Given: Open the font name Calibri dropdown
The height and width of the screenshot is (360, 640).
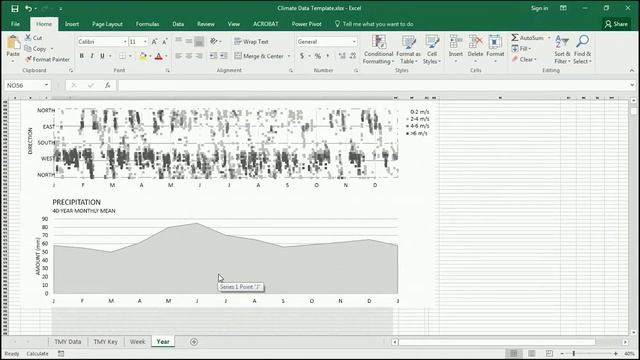Looking at the screenshot, I should point(125,42).
